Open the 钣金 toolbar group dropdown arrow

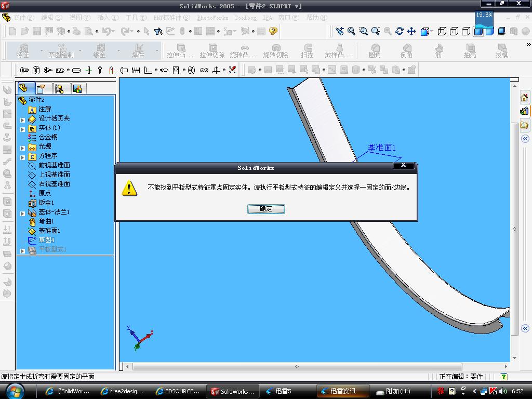[119, 50]
